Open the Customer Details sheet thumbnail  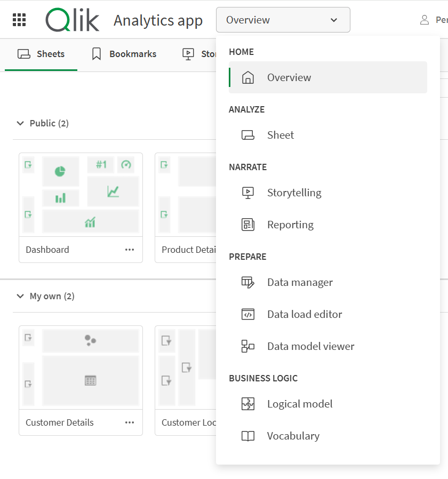click(x=81, y=367)
